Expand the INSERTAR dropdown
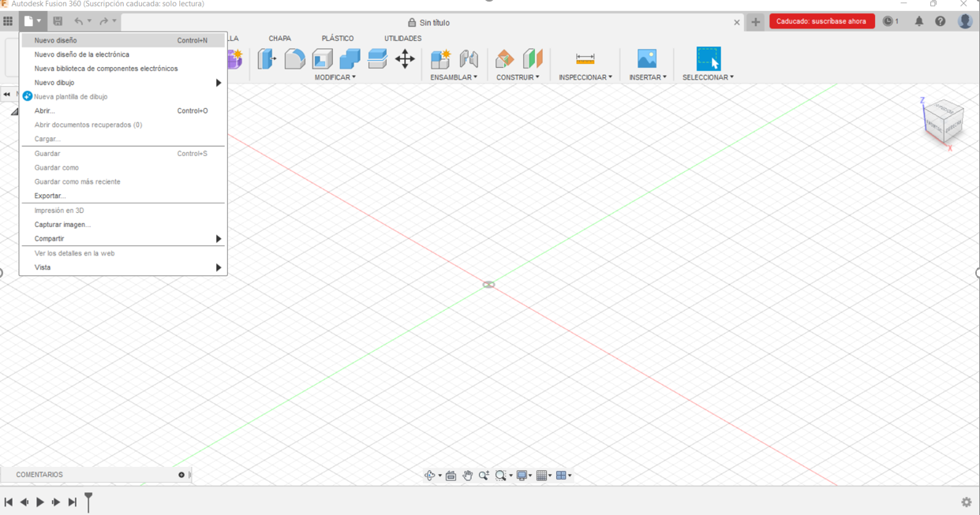980x515 pixels. [x=648, y=77]
